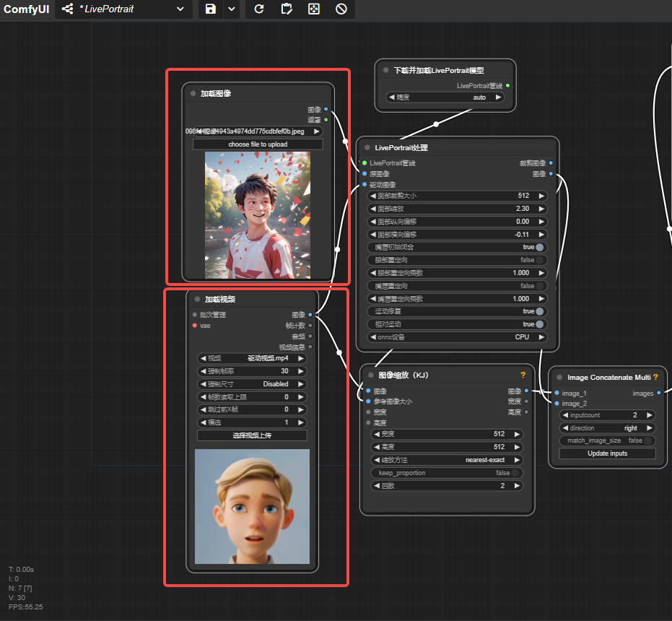Viewport: 672px width, 621px height.
Task: Collapse Image Concatenate Multi via its title dot
Action: (x=559, y=378)
